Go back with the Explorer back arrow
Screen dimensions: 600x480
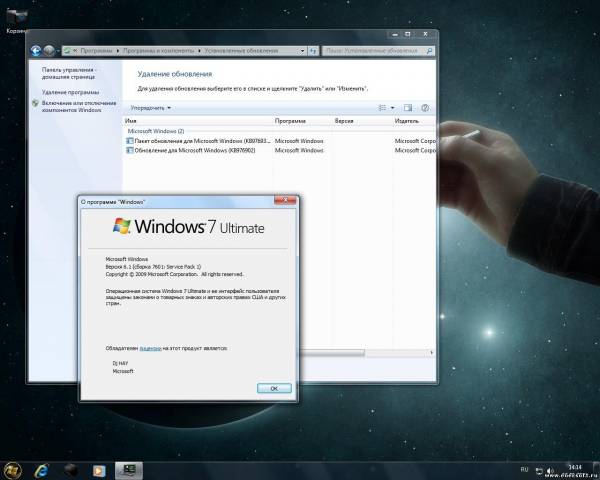pos(36,51)
